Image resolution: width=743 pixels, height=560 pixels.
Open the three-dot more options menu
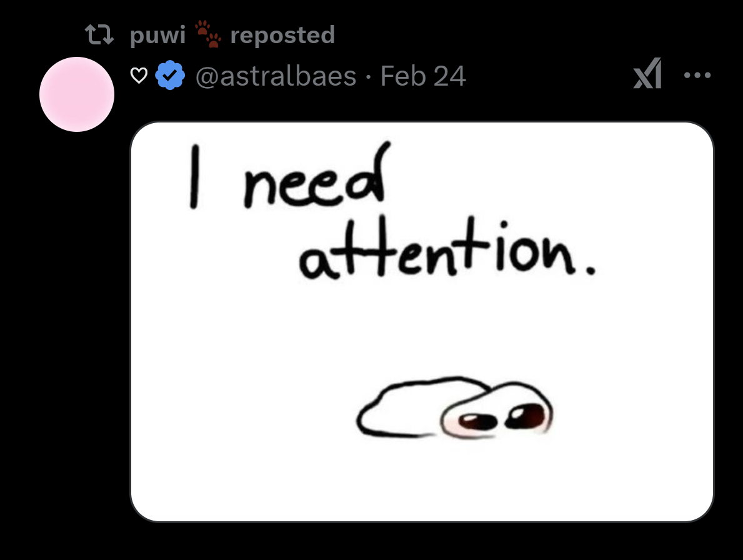[697, 75]
